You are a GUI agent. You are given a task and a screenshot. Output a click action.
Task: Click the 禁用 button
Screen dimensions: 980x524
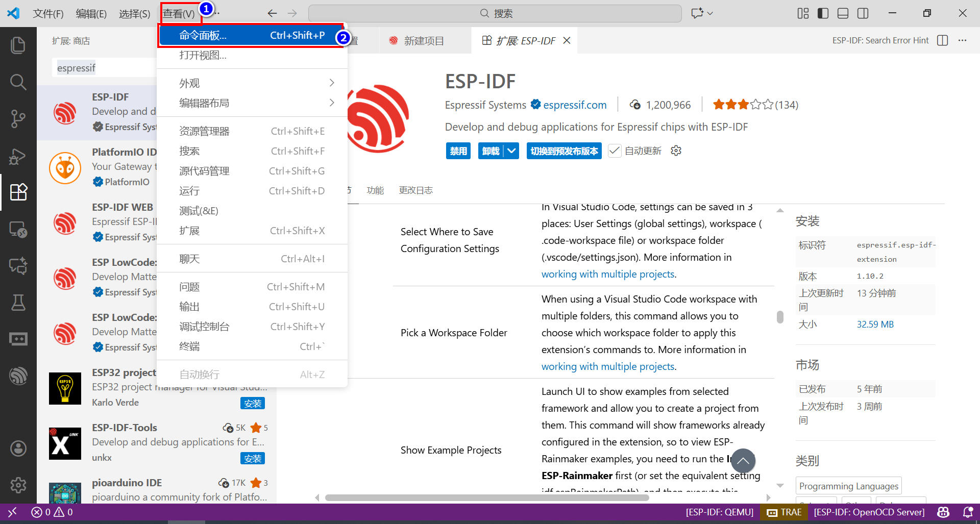(x=458, y=151)
